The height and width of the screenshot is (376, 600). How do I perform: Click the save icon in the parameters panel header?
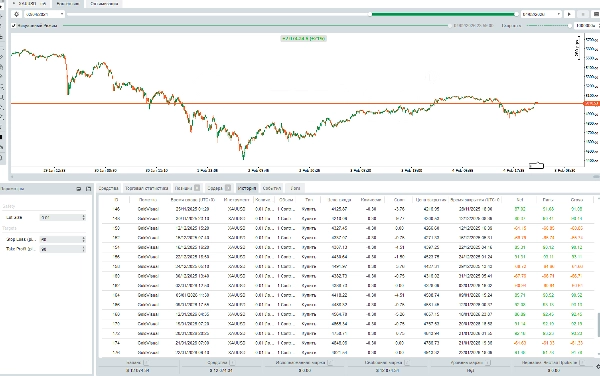tap(79, 189)
